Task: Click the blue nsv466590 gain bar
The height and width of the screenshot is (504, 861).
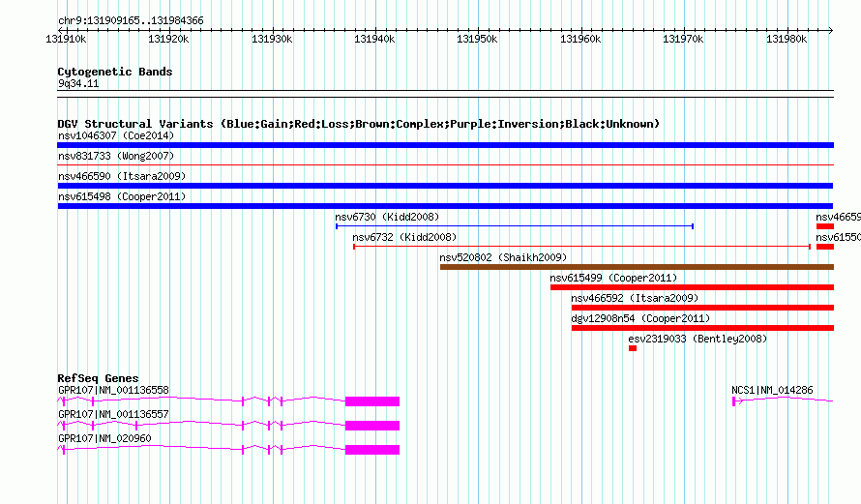Action: (x=445, y=186)
